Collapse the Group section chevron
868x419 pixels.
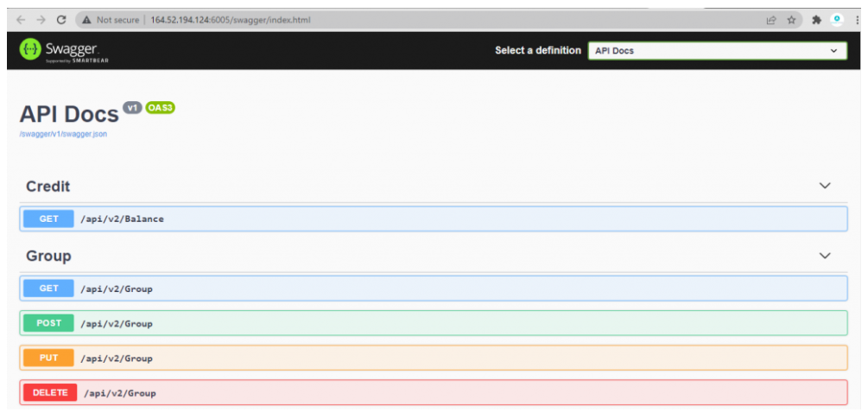click(825, 255)
